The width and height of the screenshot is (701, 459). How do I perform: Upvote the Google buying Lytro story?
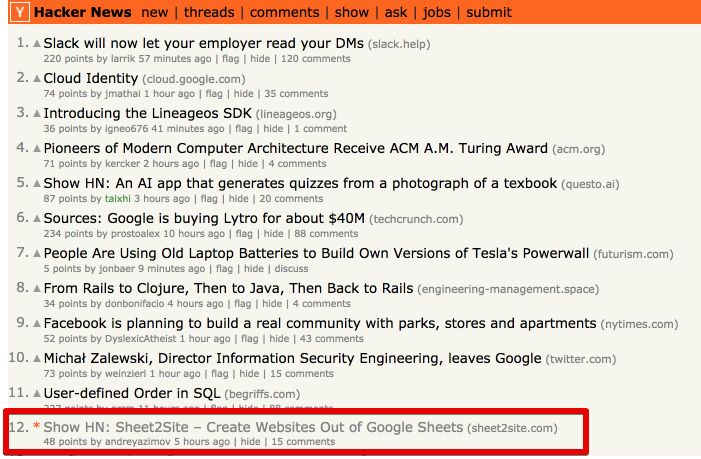(37, 219)
